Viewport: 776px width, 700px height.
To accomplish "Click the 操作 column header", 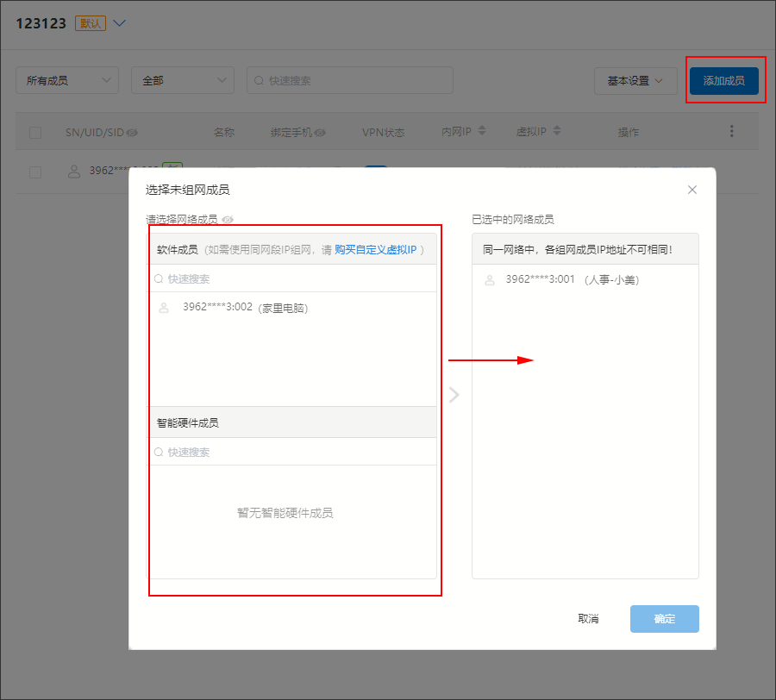I will click(628, 132).
